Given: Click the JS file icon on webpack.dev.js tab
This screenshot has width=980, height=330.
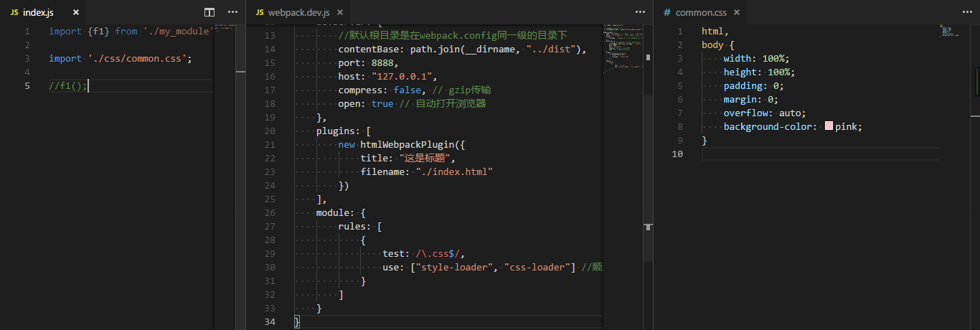Looking at the screenshot, I should click(x=260, y=12).
